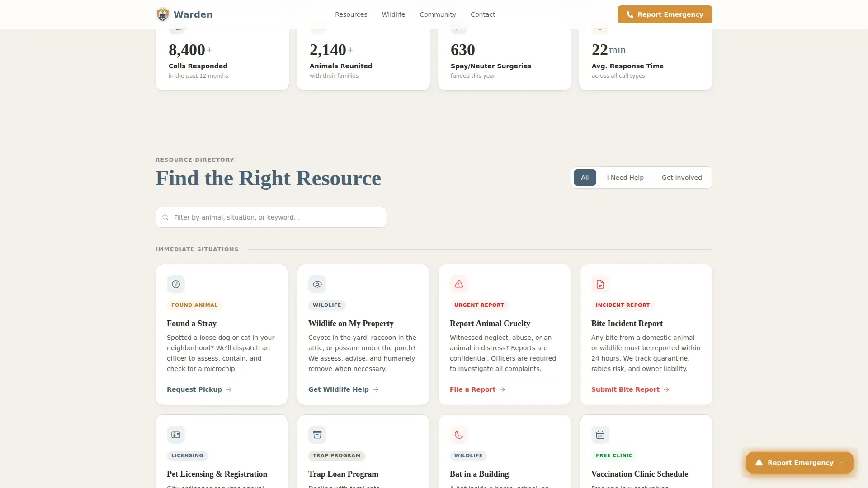The height and width of the screenshot is (488, 868).
Task: Click the FREE CLINIC tag badge
Action: tap(614, 455)
